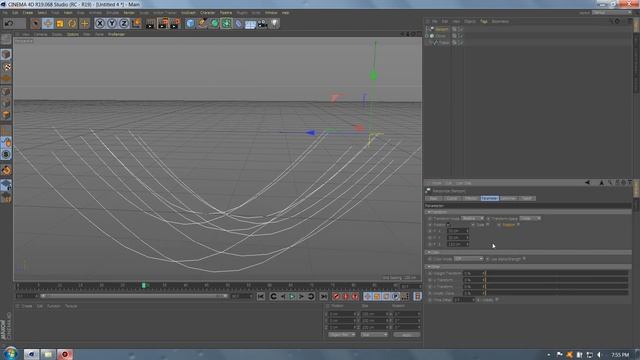Open viewport Options menu
640x360 pixels.
73,34
